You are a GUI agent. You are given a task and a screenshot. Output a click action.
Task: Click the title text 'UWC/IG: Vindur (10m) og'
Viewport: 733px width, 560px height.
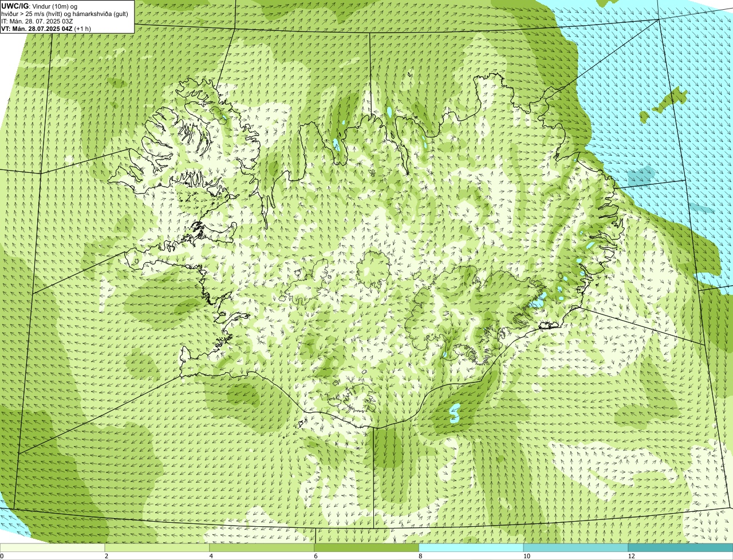coord(40,6)
